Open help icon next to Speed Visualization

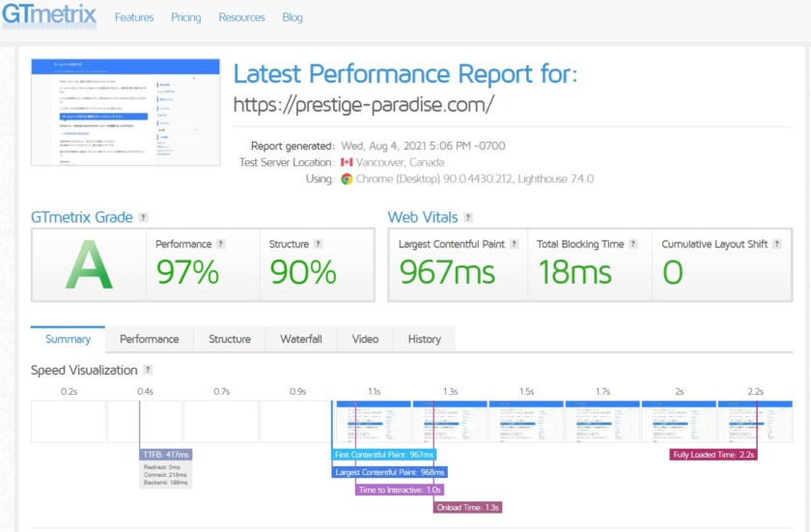pyautogui.click(x=148, y=370)
